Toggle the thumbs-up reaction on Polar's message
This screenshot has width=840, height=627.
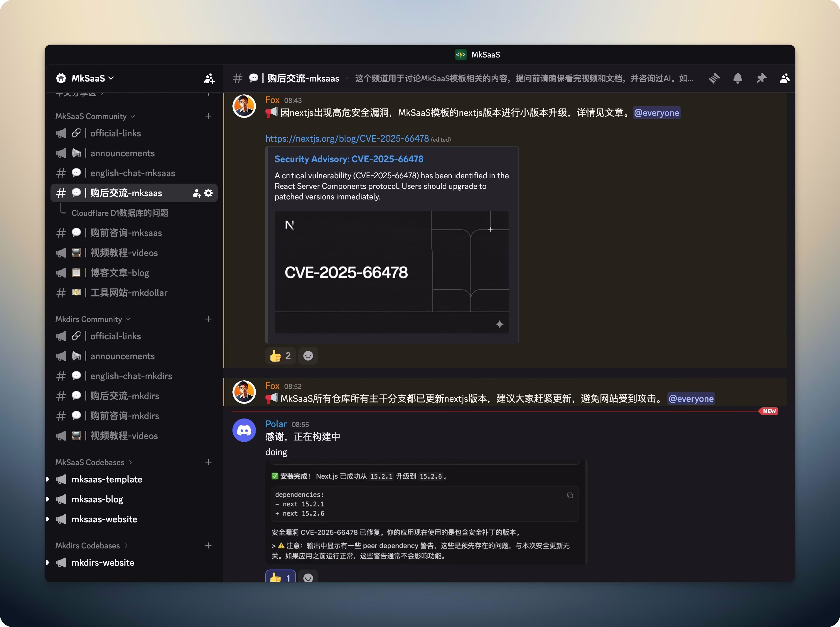coord(280,577)
